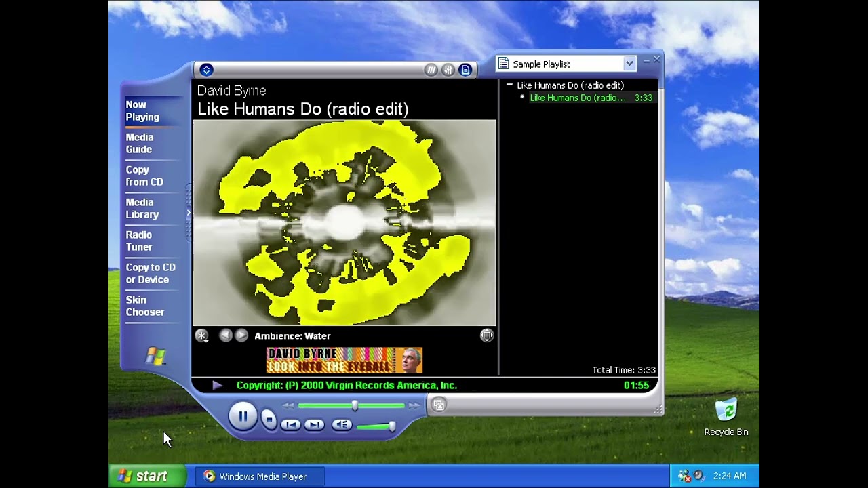Click the Copyright Virgin Records status text
Viewport: 868px width, 488px height.
[x=347, y=385]
